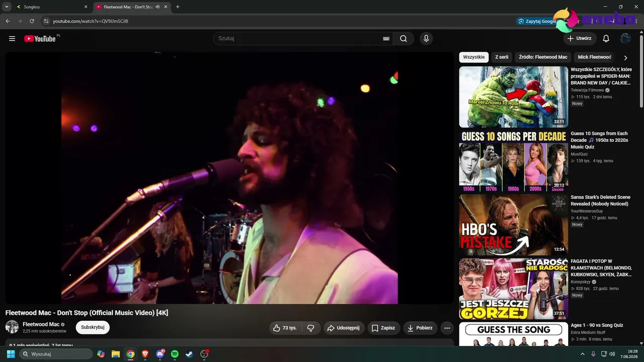Select Źródło: Fleetwood Mac chip
This screenshot has height=362, width=644.
click(x=543, y=57)
